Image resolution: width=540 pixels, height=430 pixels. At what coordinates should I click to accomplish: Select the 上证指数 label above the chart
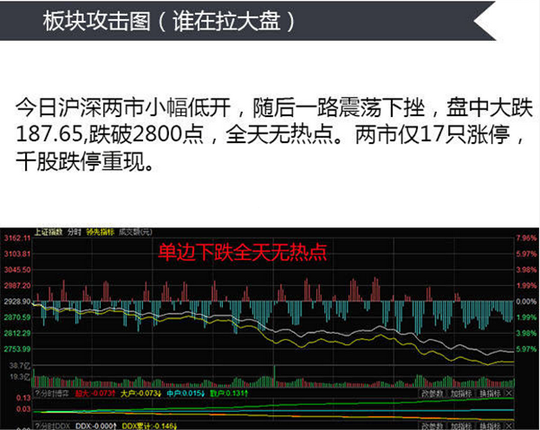(49, 232)
